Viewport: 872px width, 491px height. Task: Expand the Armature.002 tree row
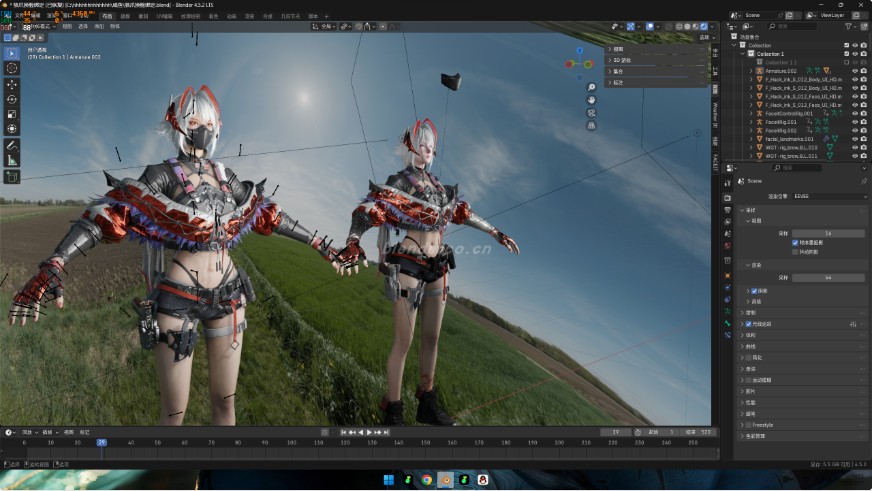(751, 71)
